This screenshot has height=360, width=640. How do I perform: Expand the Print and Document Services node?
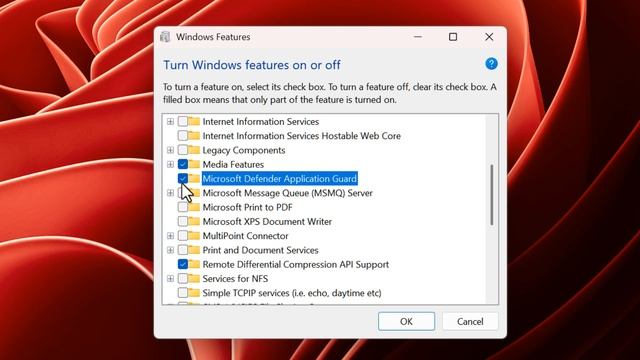[170, 250]
